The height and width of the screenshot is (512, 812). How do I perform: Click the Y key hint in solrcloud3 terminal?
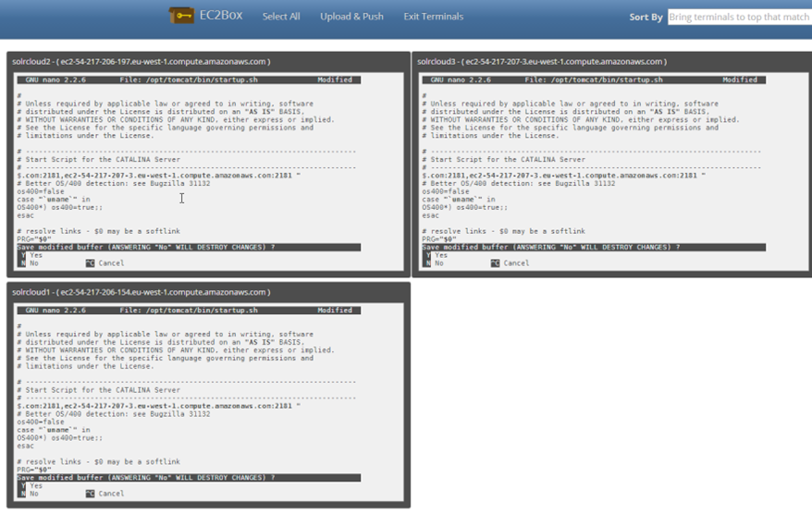pyautogui.click(x=428, y=255)
